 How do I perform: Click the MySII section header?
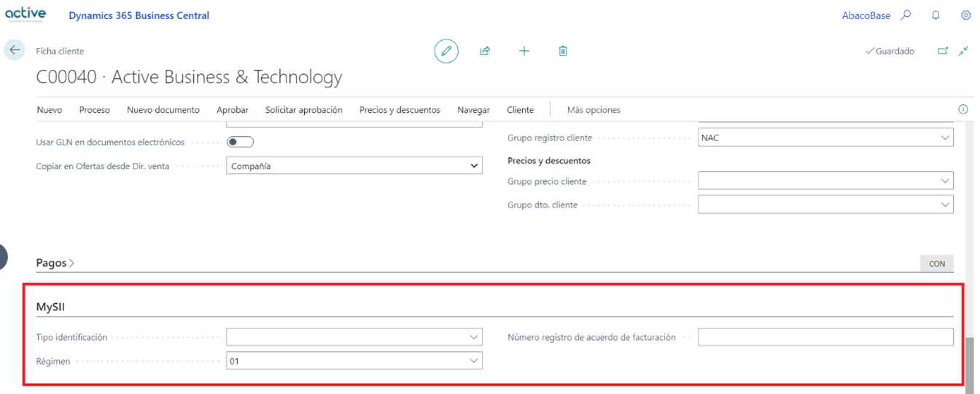[51, 307]
